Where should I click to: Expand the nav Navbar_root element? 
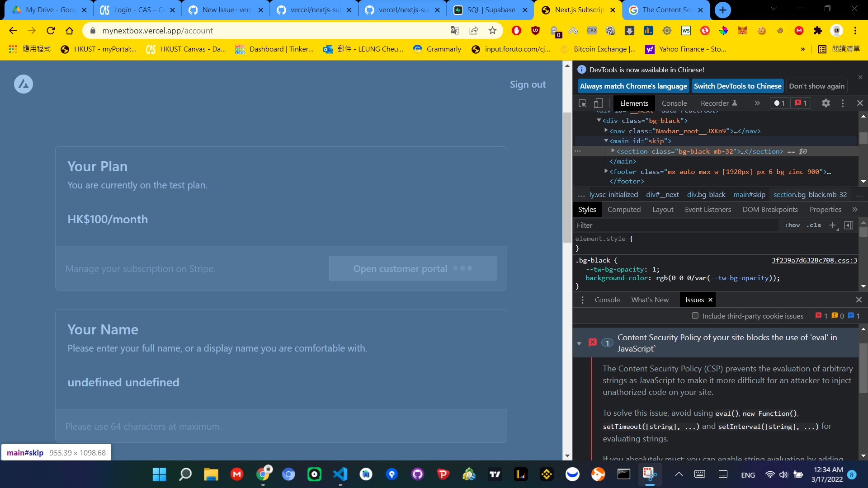point(606,131)
